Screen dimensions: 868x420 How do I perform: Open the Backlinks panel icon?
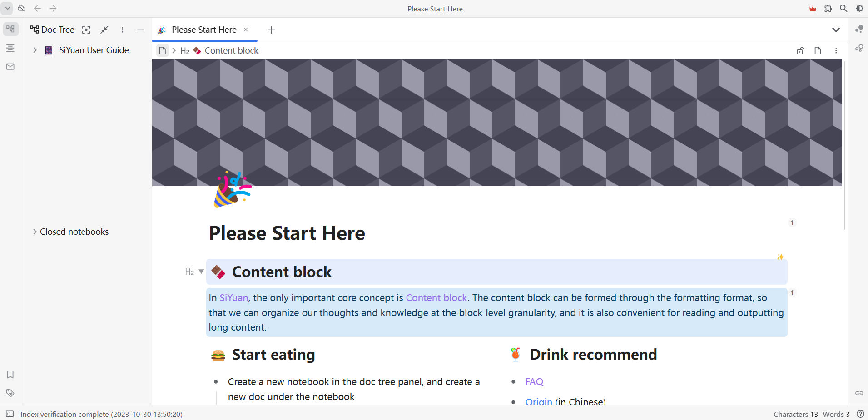click(859, 393)
